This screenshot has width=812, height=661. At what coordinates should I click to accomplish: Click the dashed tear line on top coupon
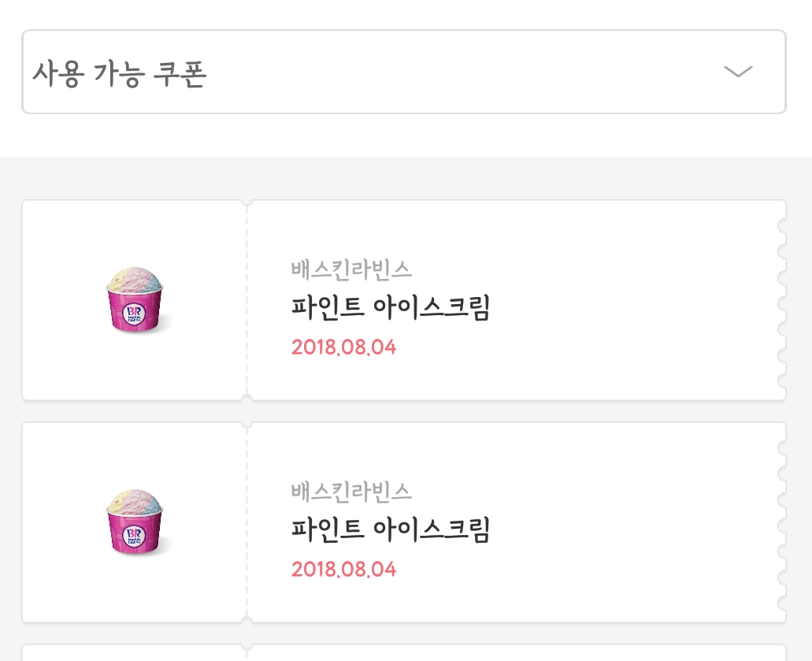click(247, 300)
